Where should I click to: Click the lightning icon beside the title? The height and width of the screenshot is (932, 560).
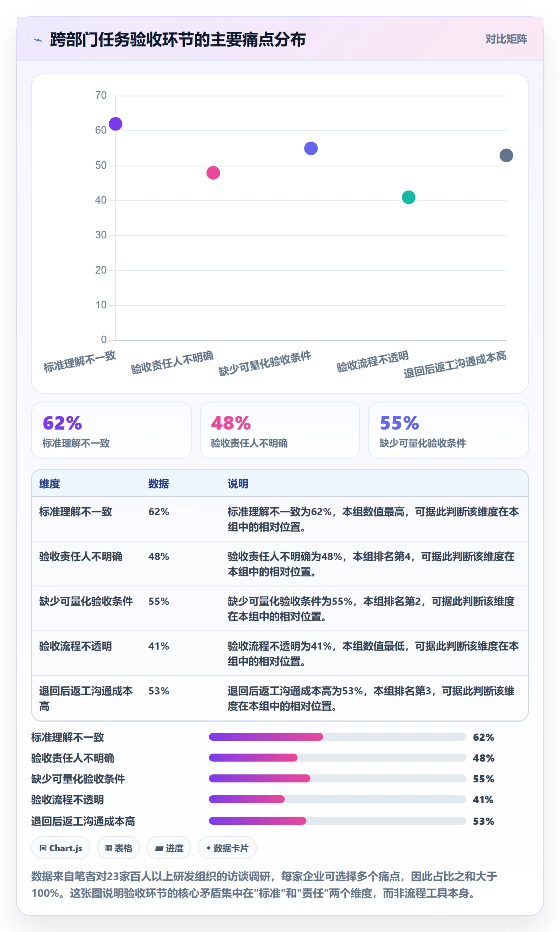(38, 40)
